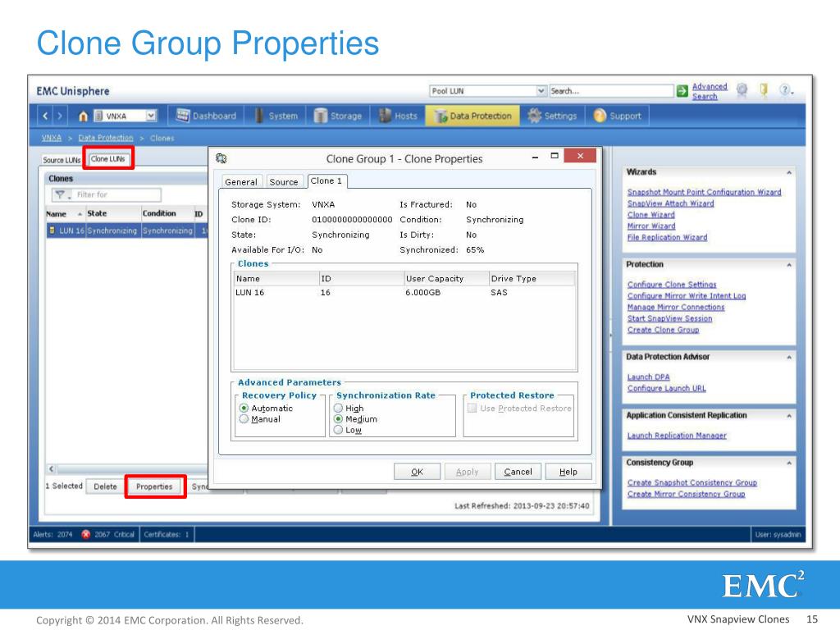The height and width of the screenshot is (630, 840).
Task: Open the Mirror Wizard link
Action: (x=651, y=226)
